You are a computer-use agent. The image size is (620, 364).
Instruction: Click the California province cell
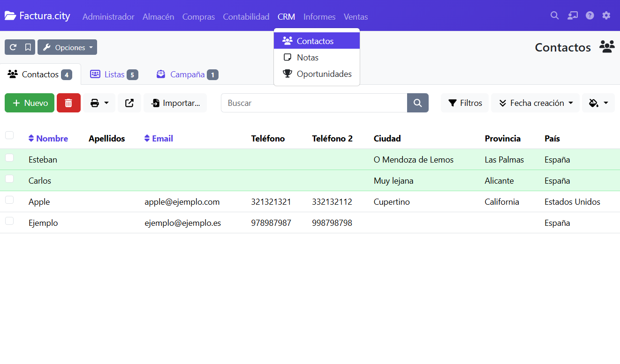[x=502, y=202]
